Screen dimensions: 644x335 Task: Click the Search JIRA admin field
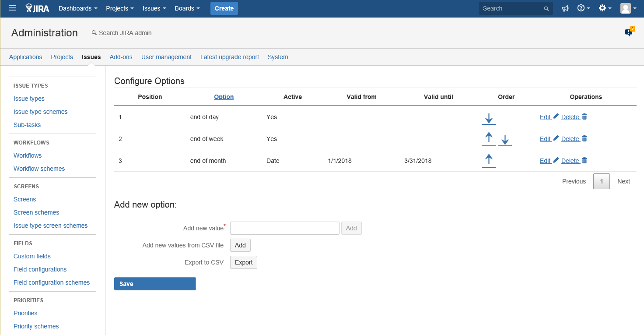122,33
